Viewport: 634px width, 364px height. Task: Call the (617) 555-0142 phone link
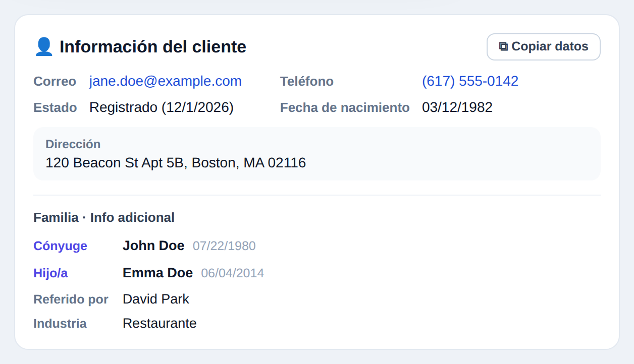point(470,81)
